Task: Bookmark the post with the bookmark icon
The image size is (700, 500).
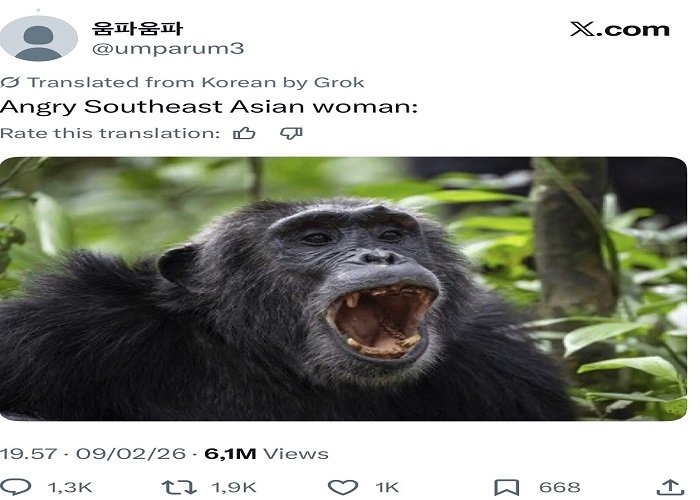Action: [x=507, y=488]
